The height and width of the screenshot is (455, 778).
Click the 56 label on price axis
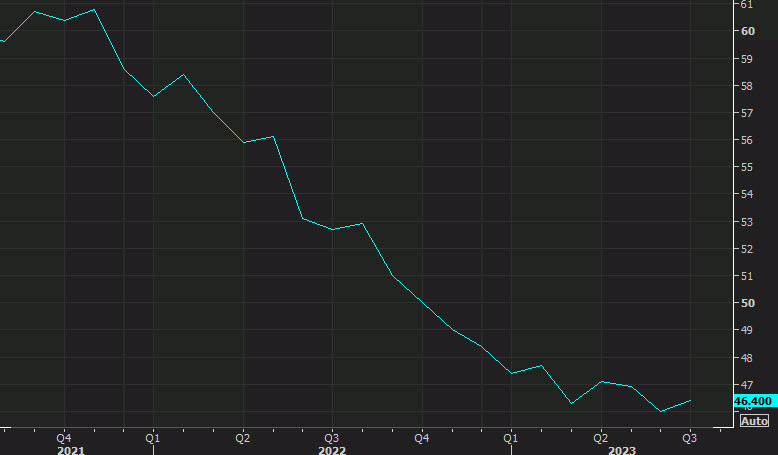(x=747, y=140)
